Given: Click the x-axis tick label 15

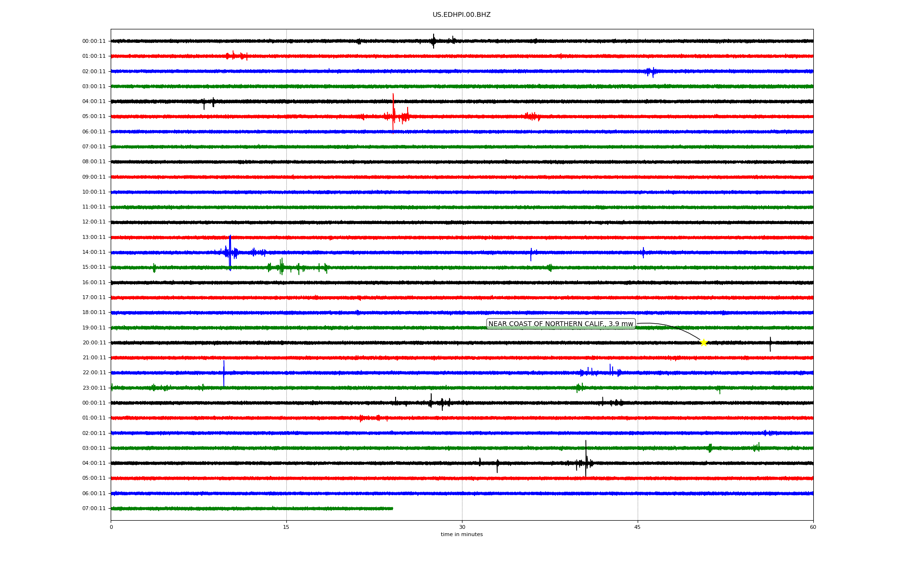Looking at the screenshot, I should coord(286,527).
